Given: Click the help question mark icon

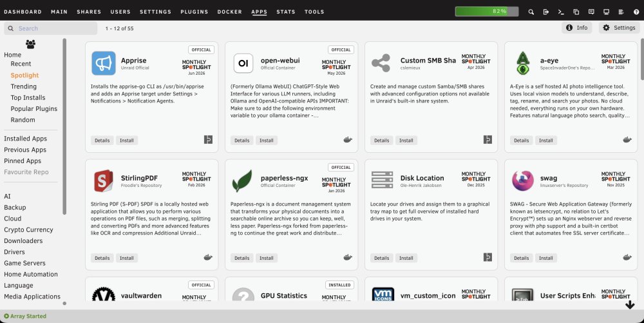Looking at the screenshot, I should tap(636, 12).
